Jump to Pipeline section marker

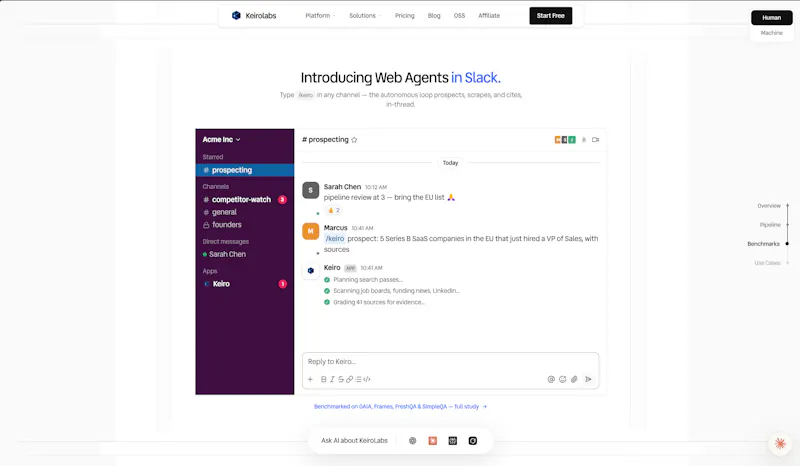click(774, 225)
